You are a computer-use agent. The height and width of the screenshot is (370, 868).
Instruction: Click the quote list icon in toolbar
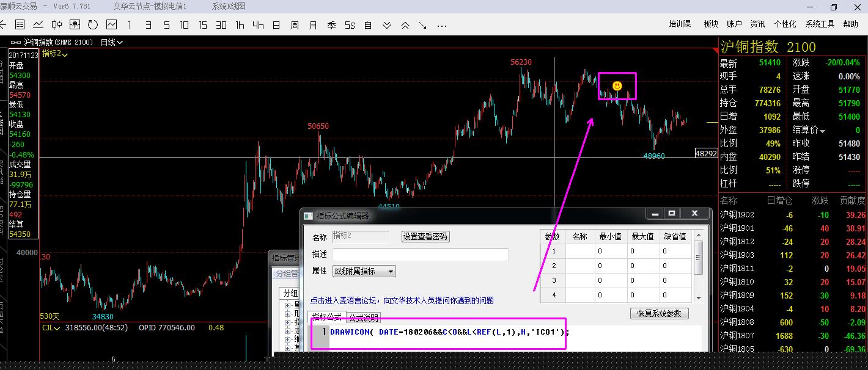pyautogui.click(x=20, y=25)
